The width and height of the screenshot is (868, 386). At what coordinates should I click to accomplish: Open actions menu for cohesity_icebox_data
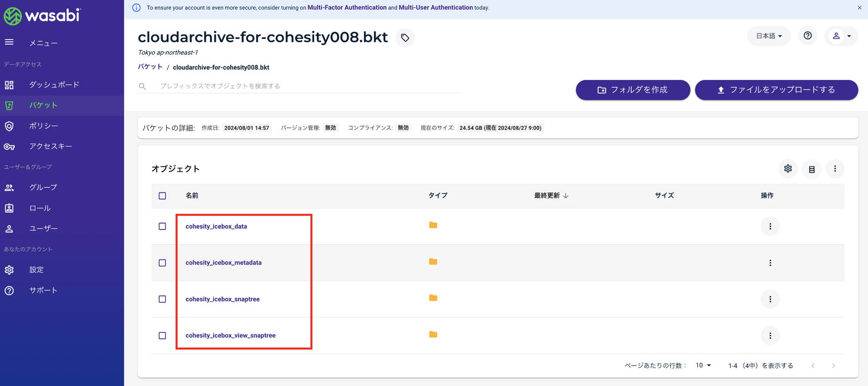click(x=770, y=226)
